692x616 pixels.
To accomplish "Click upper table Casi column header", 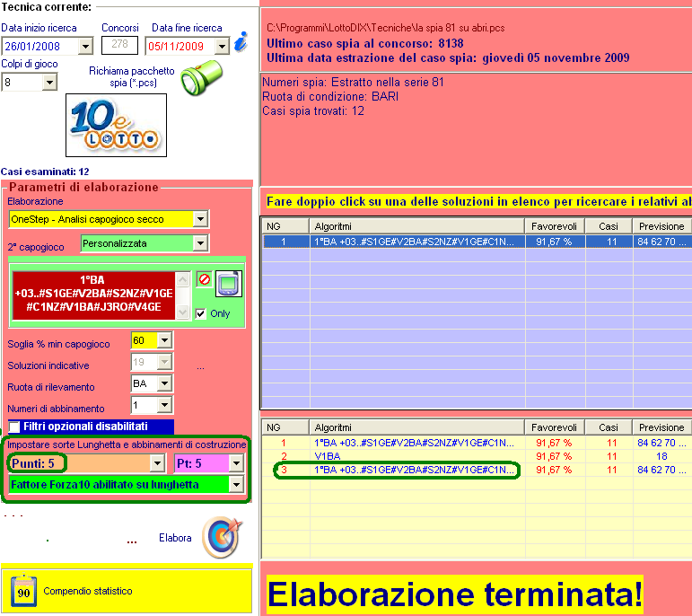I will point(609,226).
